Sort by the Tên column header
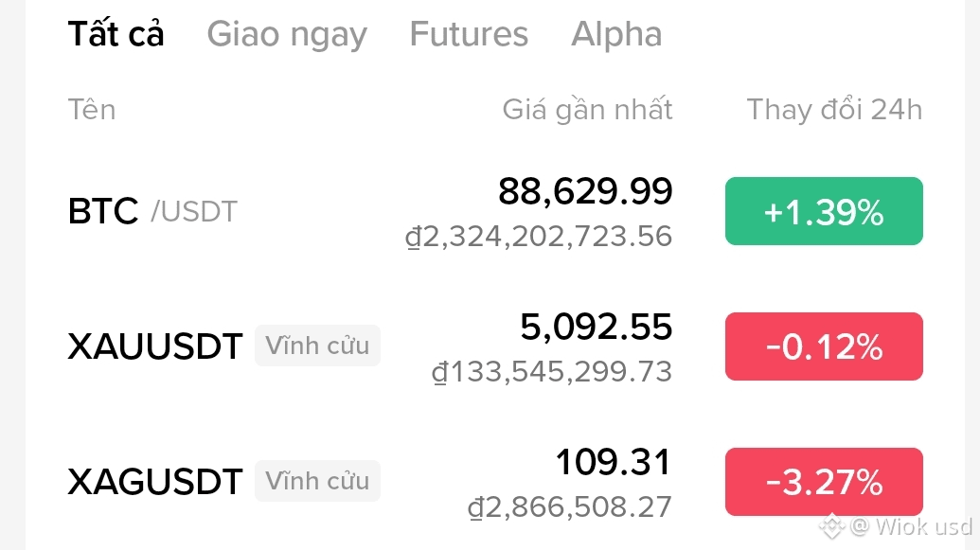Viewport: 980px width, 550px height. pos(92,110)
